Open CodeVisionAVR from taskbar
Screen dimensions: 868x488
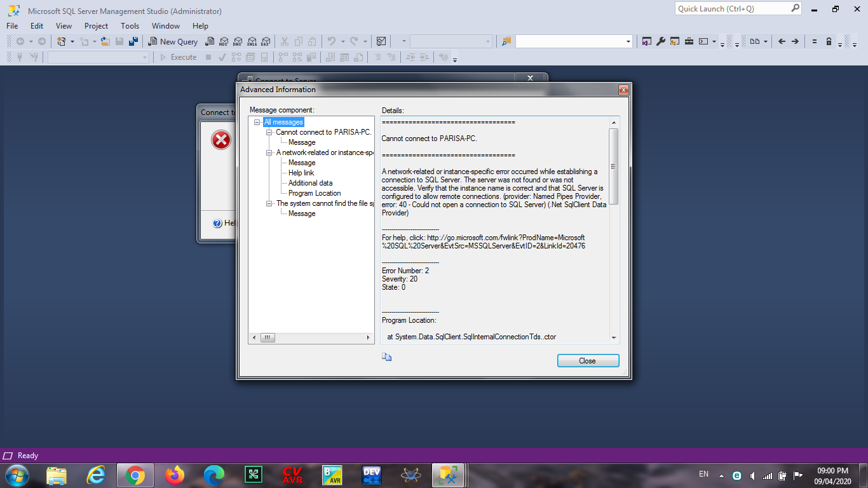point(293,475)
